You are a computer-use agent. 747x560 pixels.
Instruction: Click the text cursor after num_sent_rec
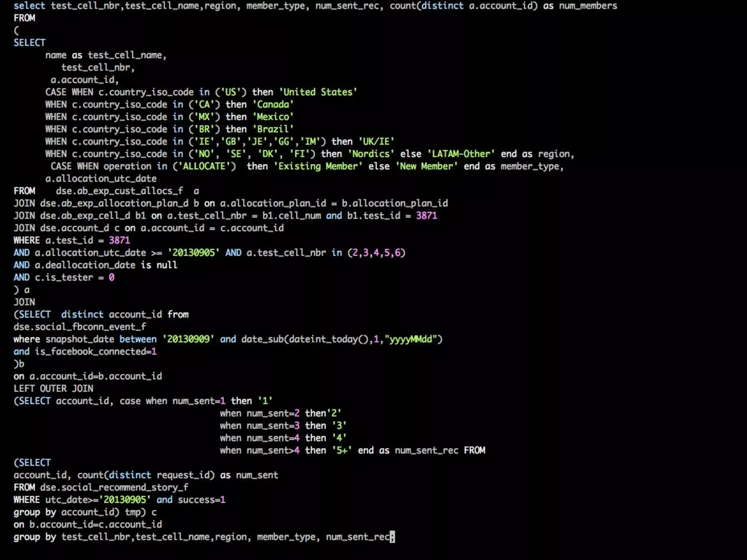(x=392, y=537)
